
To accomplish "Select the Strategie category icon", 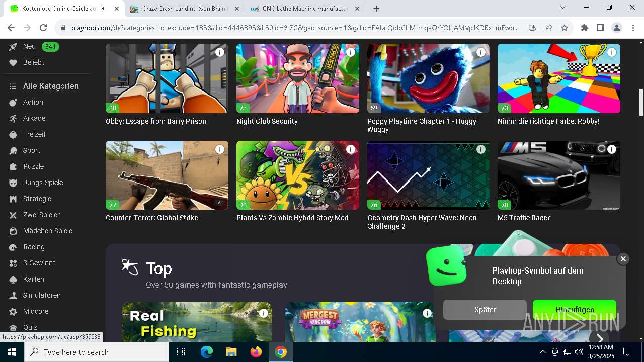I will click(x=13, y=199).
